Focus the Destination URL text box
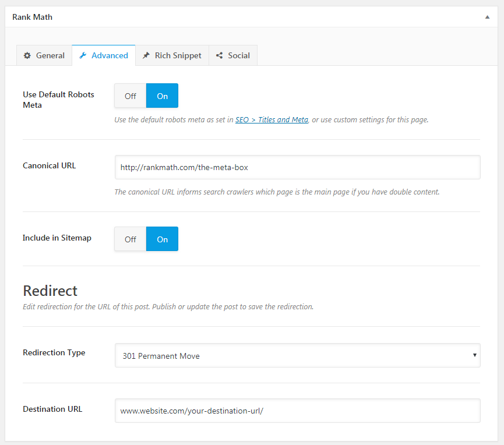This screenshot has width=504, height=445. [298, 411]
